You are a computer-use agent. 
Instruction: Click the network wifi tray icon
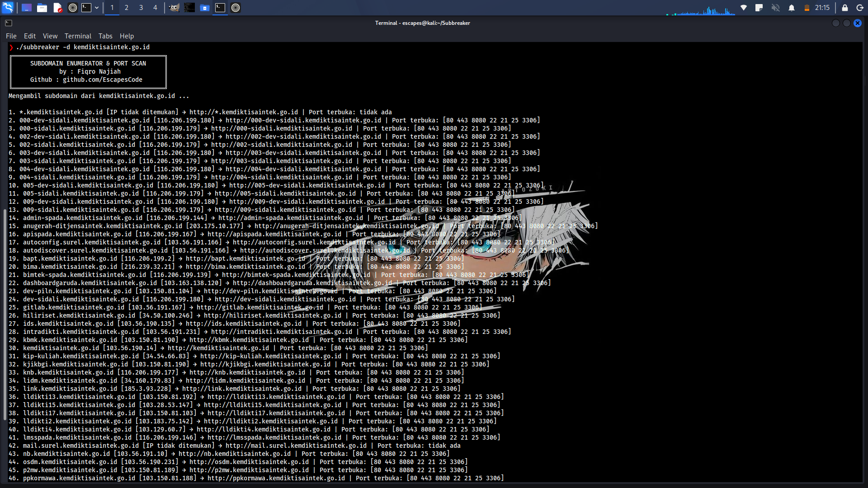[x=744, y=8]
